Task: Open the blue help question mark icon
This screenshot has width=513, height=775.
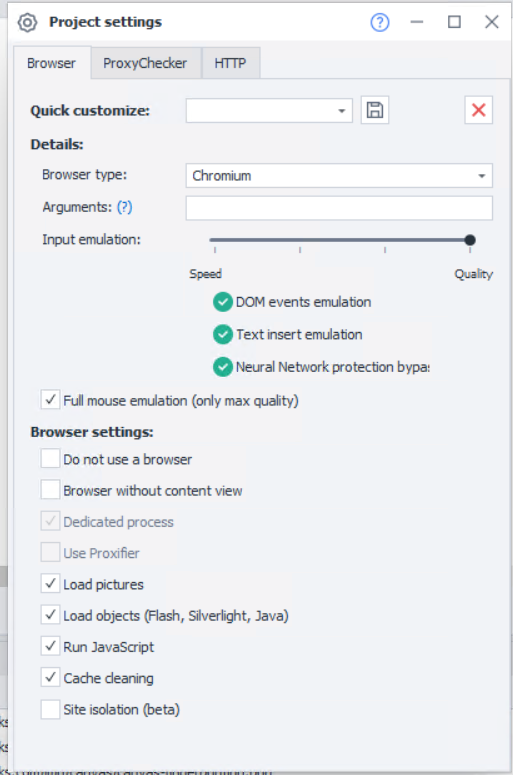Action: (380, 22)
